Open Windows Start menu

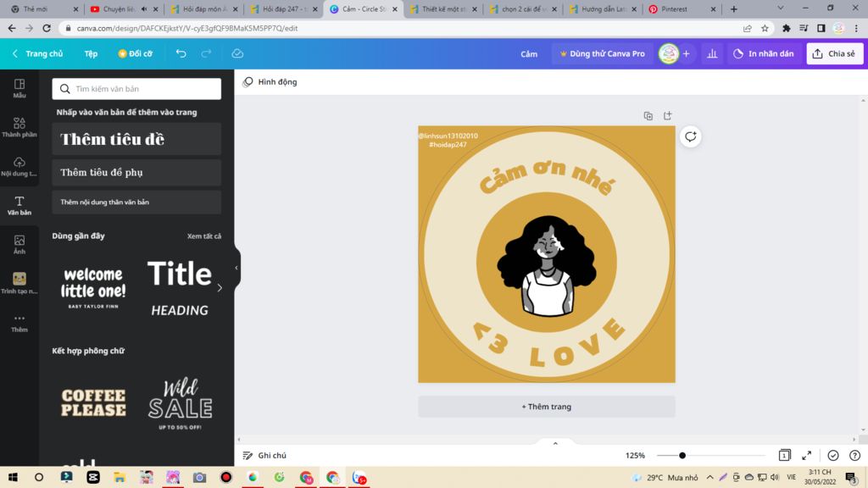[x=13, y=477]
